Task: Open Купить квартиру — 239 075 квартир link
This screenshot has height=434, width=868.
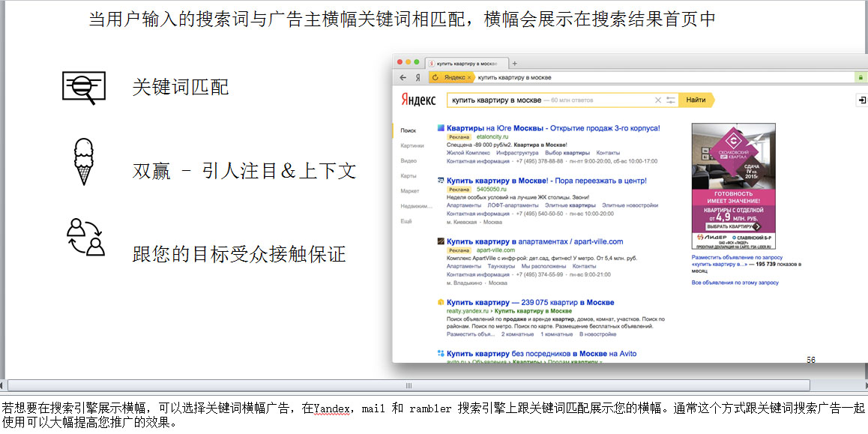Action: [531, 303]
